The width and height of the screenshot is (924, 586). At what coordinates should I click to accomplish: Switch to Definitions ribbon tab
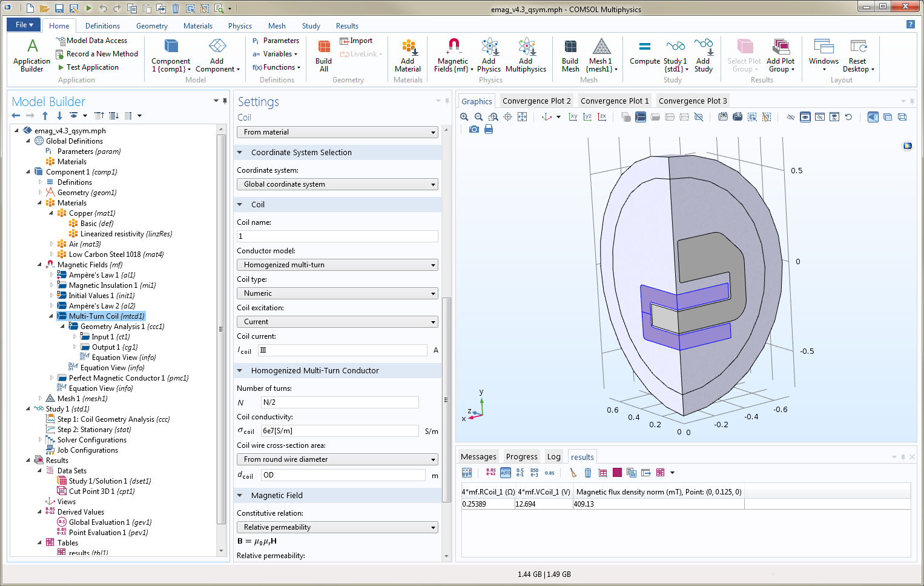coord(102,26)
